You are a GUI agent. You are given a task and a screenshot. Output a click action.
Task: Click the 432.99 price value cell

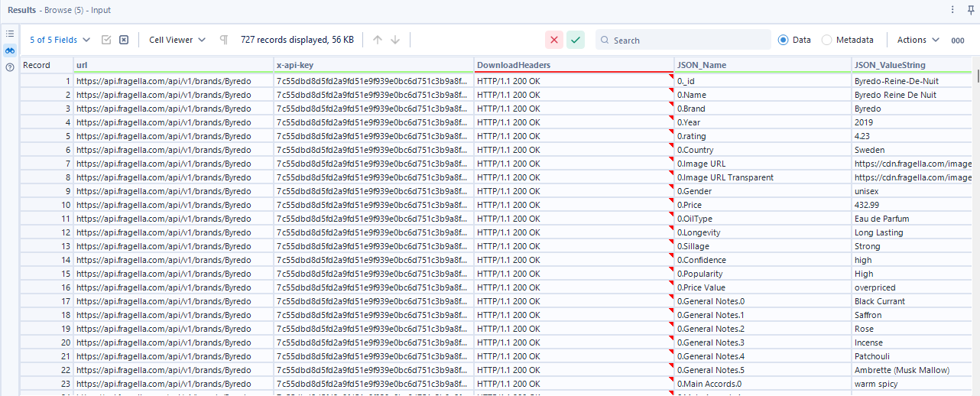[x=912, y=205]
